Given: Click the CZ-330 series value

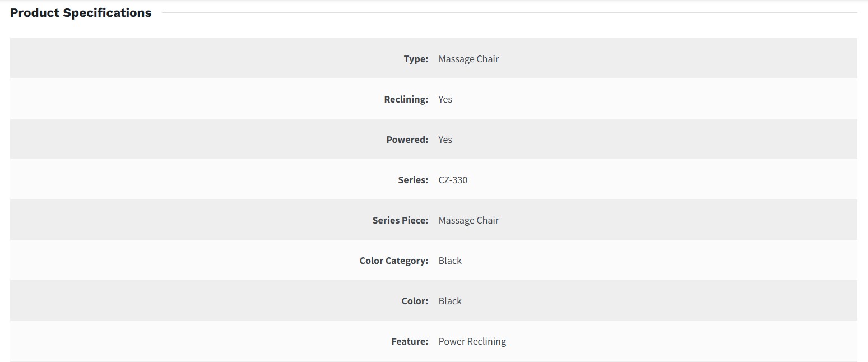Looking at the screenshot, I should pyautogui.click(x=453, y=180).
